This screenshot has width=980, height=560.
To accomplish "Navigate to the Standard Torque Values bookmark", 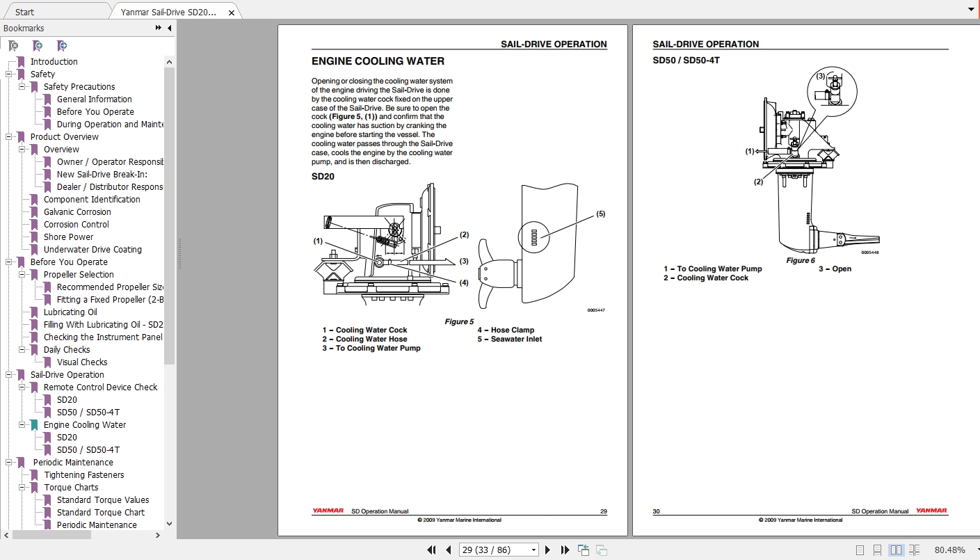I will click(103, 499).
